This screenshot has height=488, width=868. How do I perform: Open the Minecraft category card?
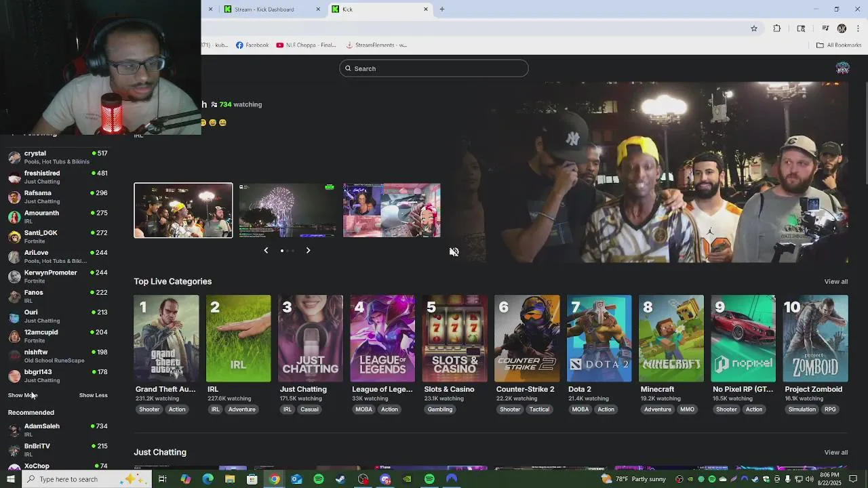(x=671, y=338)
